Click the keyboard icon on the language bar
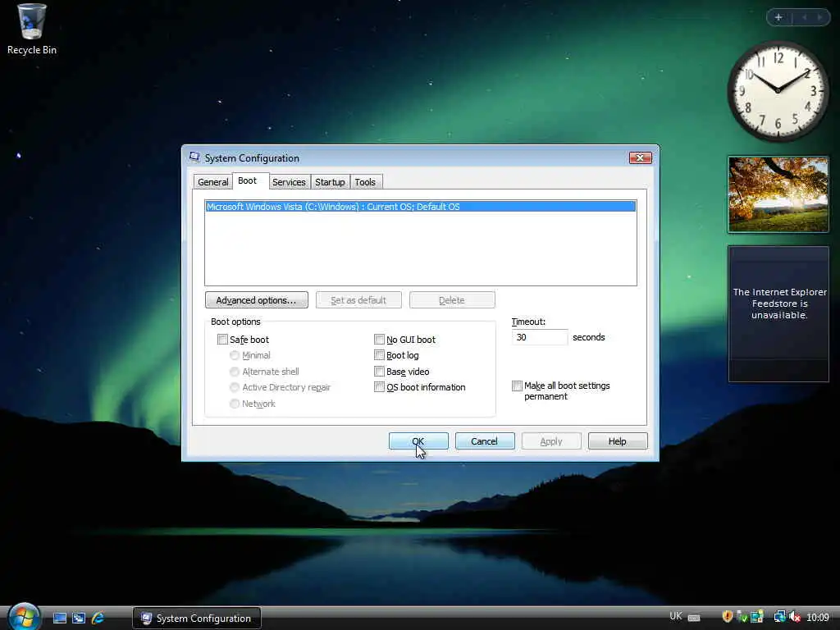 point(694,618)
